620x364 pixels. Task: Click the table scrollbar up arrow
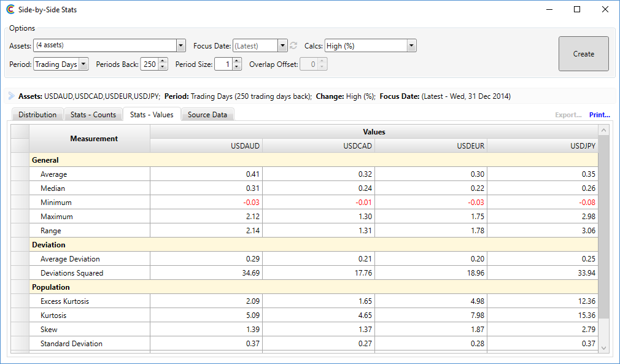coord(603,130)
